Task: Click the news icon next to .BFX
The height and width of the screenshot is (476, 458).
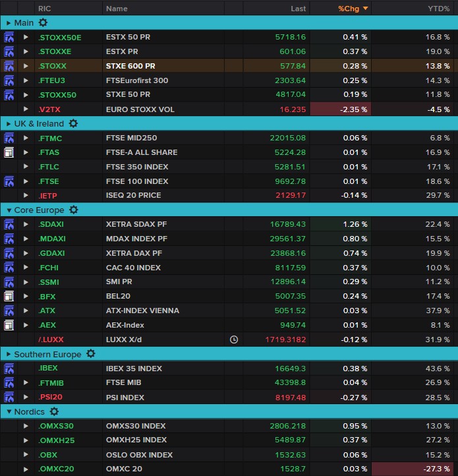Action: 9,297
